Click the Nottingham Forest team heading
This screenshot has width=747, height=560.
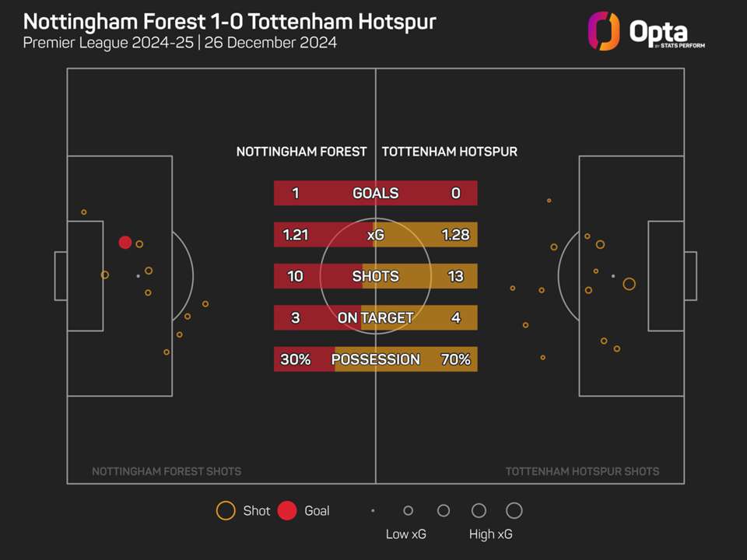(301, 152)
